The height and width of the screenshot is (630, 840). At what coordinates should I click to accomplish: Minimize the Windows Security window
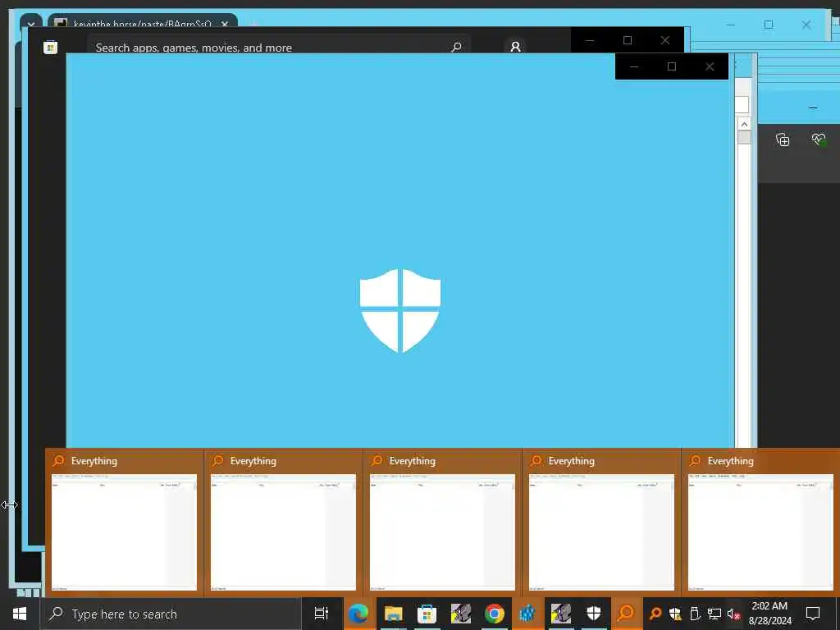pos(634,67)
